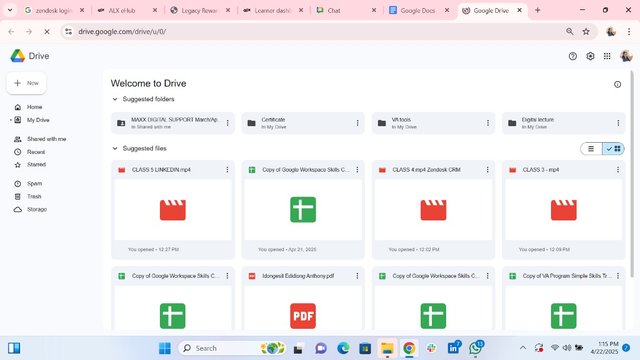Open more actions for CLASS 5 LINKEDIN.mp4
Image resolution: width=640 pixels, height=360 pixels.
(227, 170)
